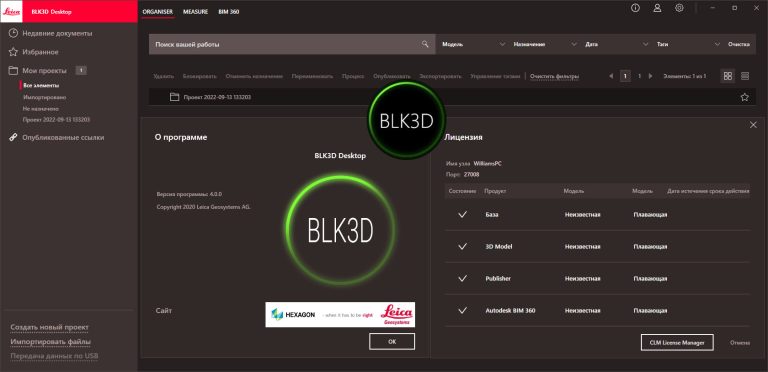
Task: Click the checkmark for Publisher license
Action: [x=462, y=279]
